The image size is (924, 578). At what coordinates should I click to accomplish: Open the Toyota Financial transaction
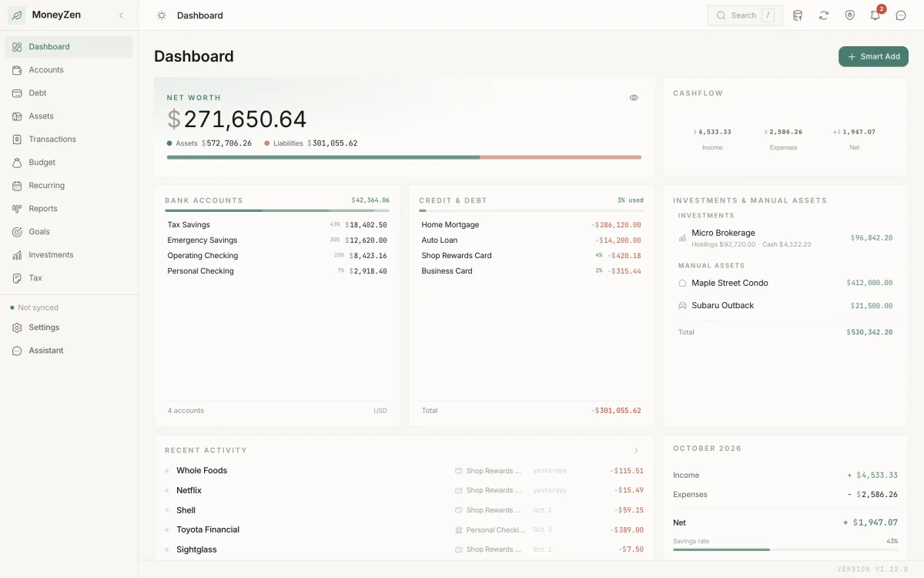coord(404,530)
